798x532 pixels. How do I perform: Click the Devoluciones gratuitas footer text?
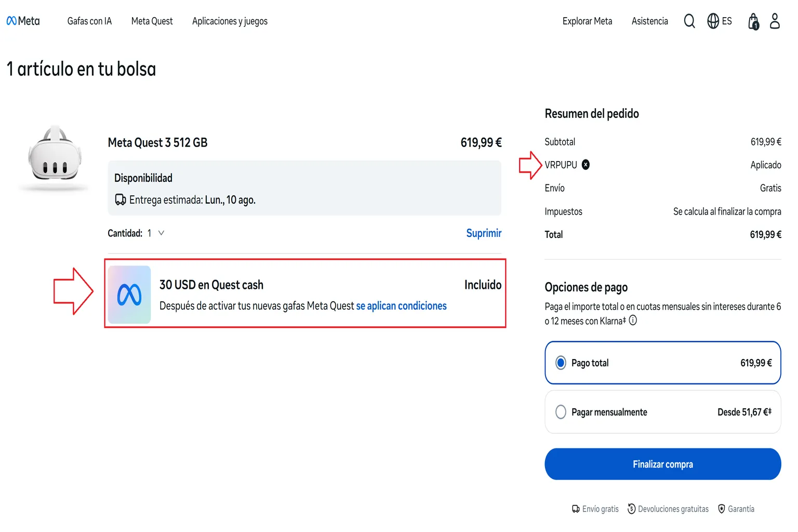[x=673, y=509]
